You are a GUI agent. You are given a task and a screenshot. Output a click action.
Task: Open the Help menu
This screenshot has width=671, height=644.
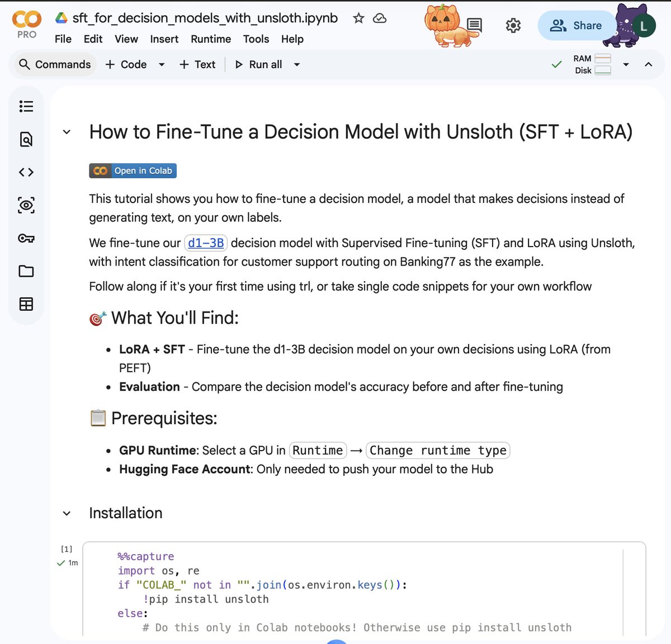point(292,39)
